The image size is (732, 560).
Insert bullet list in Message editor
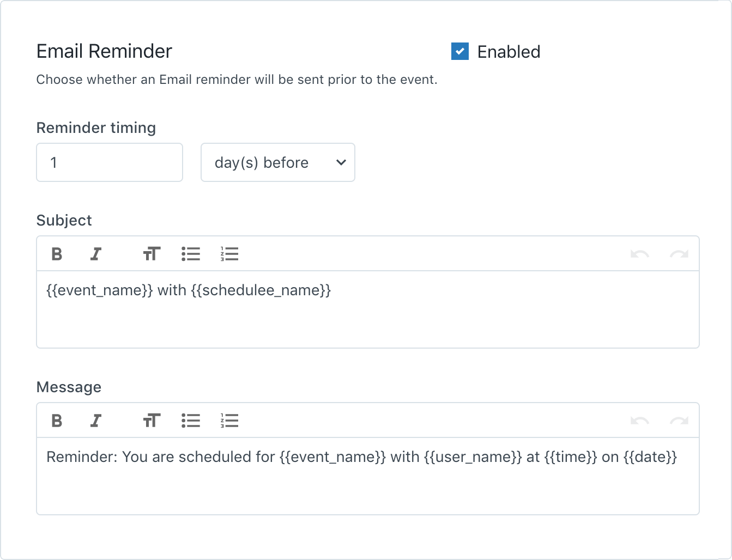click(191, 421)
